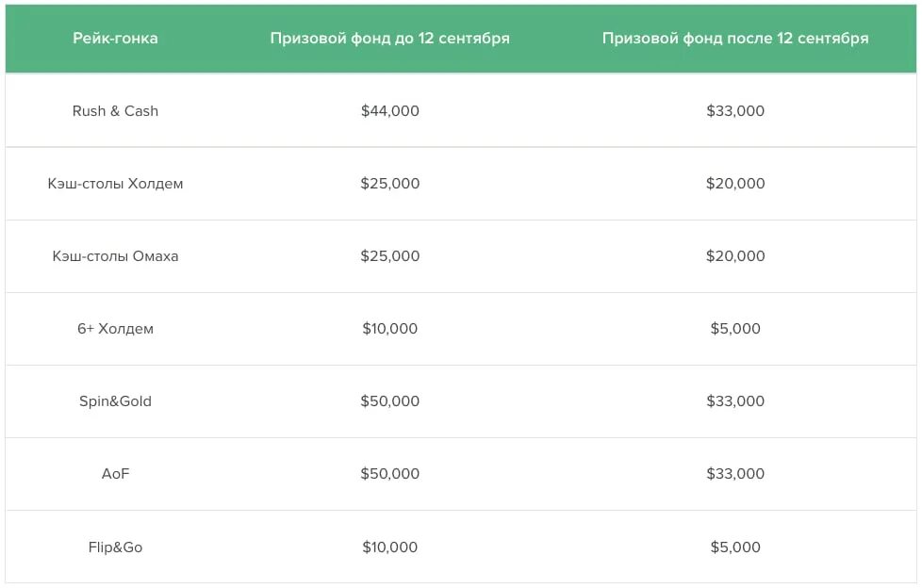The image size is (922, 588).
Task: Select the Spin&Gold row label
Action: coord(115,401)
